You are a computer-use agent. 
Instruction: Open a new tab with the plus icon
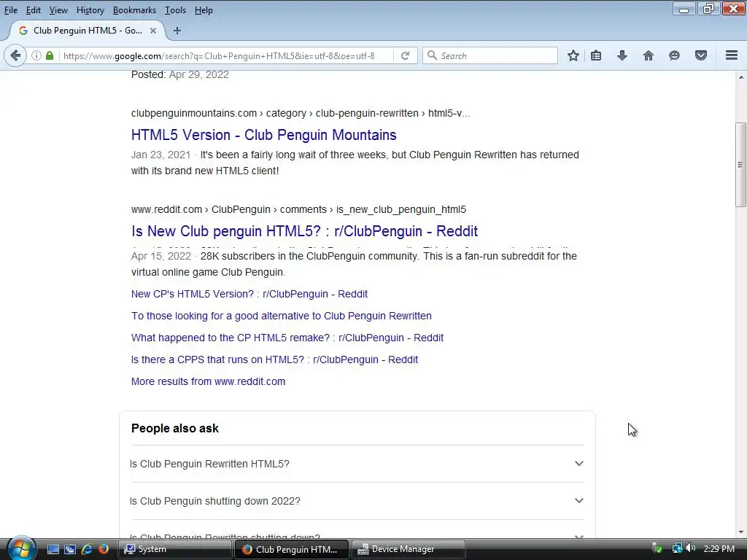point(177,31)
